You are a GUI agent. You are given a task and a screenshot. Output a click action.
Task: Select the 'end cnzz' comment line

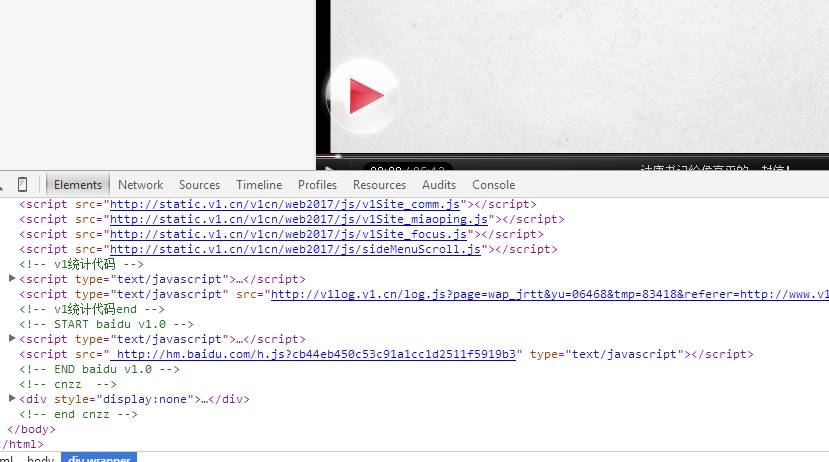pyautogui.click(x=78, y=414)
